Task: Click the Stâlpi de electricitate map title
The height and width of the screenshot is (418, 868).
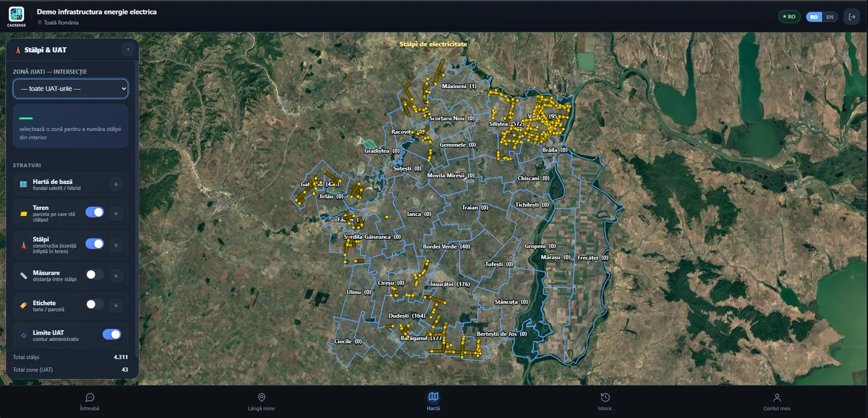Action: (433, 44)
